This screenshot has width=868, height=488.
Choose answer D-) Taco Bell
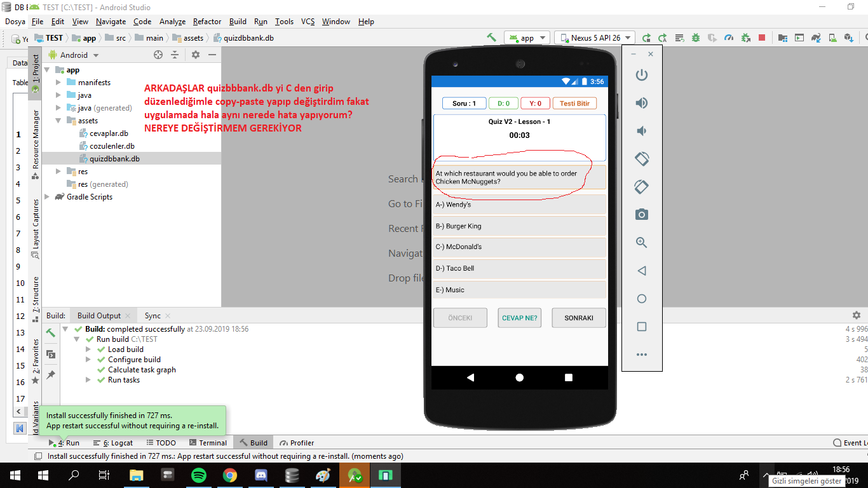coord(519,269)
